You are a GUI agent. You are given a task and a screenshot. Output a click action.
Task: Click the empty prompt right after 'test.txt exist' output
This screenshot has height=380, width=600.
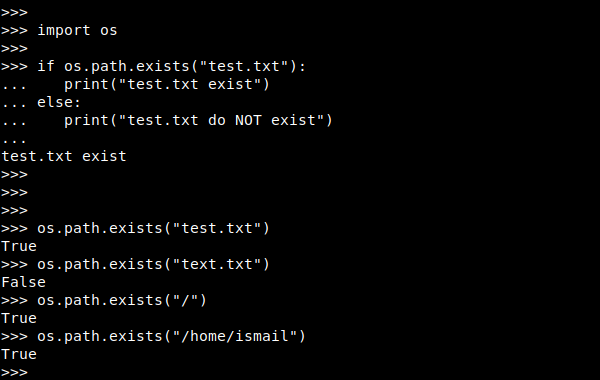click(15, 174)
